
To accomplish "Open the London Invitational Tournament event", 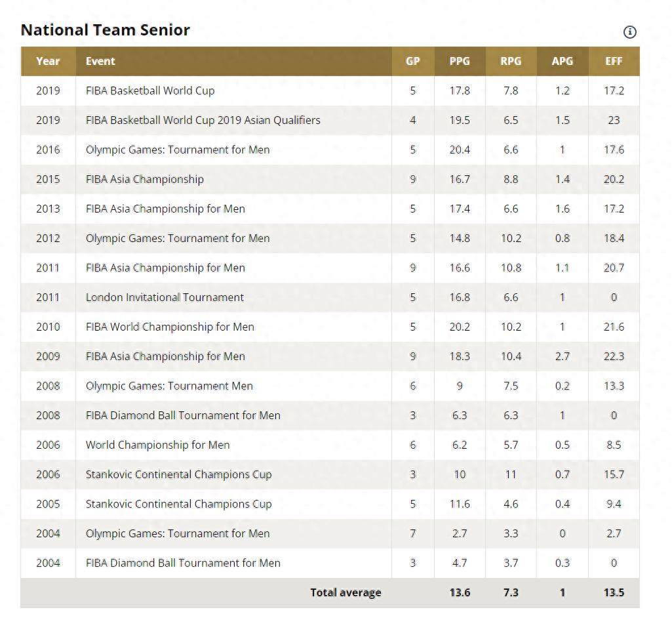I will 165,297.
